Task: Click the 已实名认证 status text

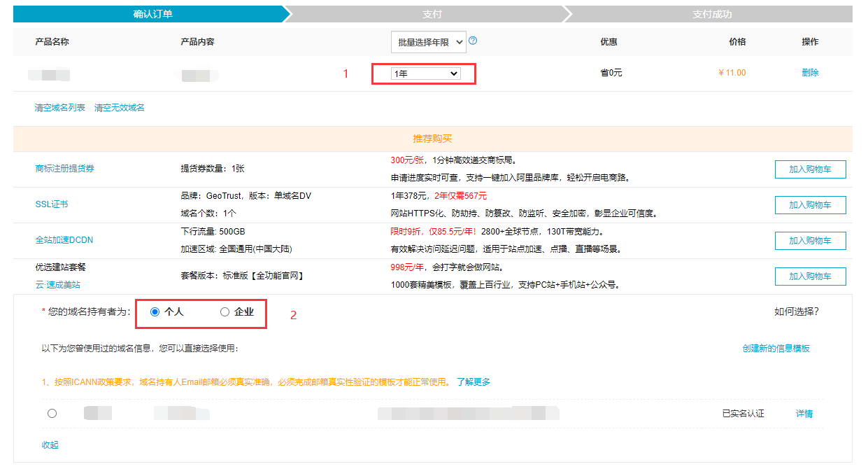Action: click(744, 414)
